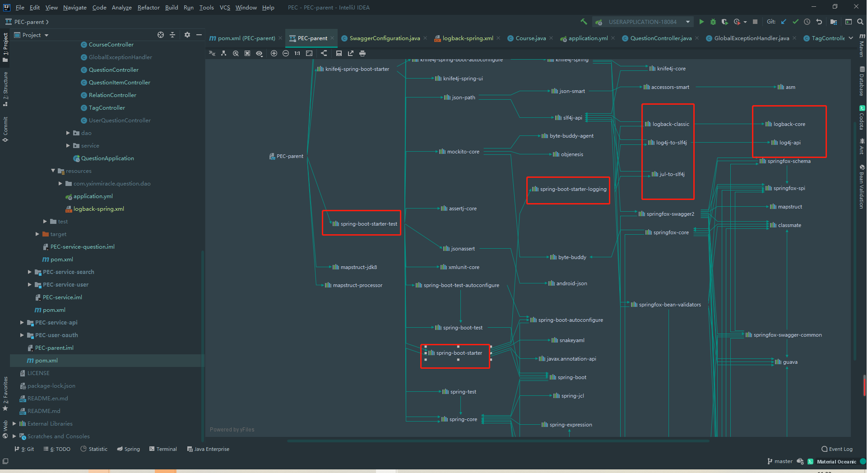868x473 pixels.
Task: Switch to the logback-spring.xml tab
Action: (468, 38)
